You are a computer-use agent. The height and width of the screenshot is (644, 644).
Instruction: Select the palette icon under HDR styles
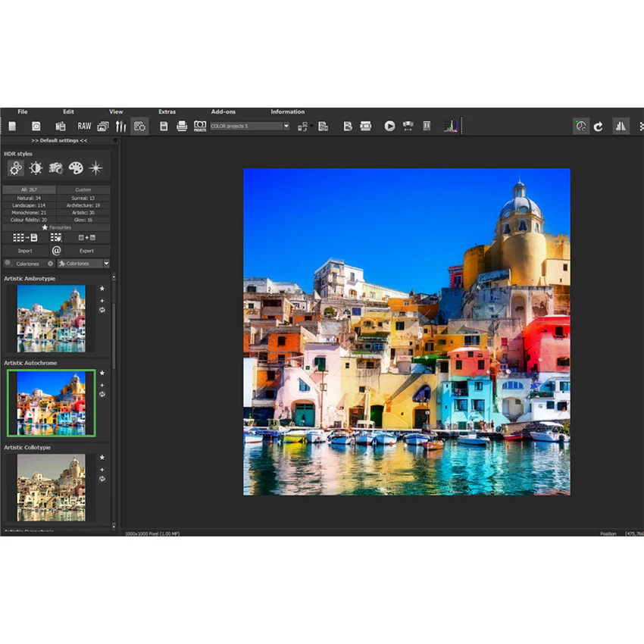[76, 168]
